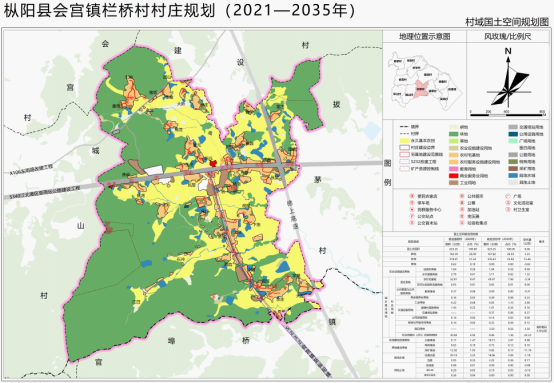Viewport: 554px width, 383px height.
Task: Click the pink 教育用地 swatch
Action: tap(454, 169)
